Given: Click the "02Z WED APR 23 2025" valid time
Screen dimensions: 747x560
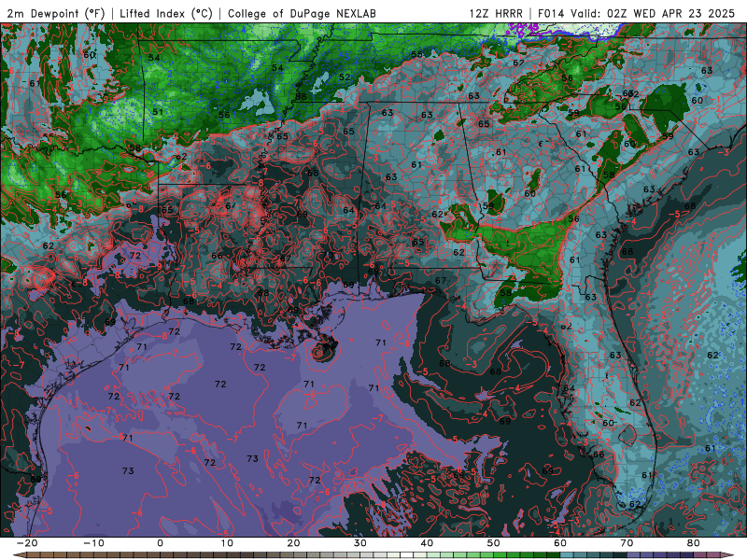Looking at the screenshot, I should [x=670, y=13].
